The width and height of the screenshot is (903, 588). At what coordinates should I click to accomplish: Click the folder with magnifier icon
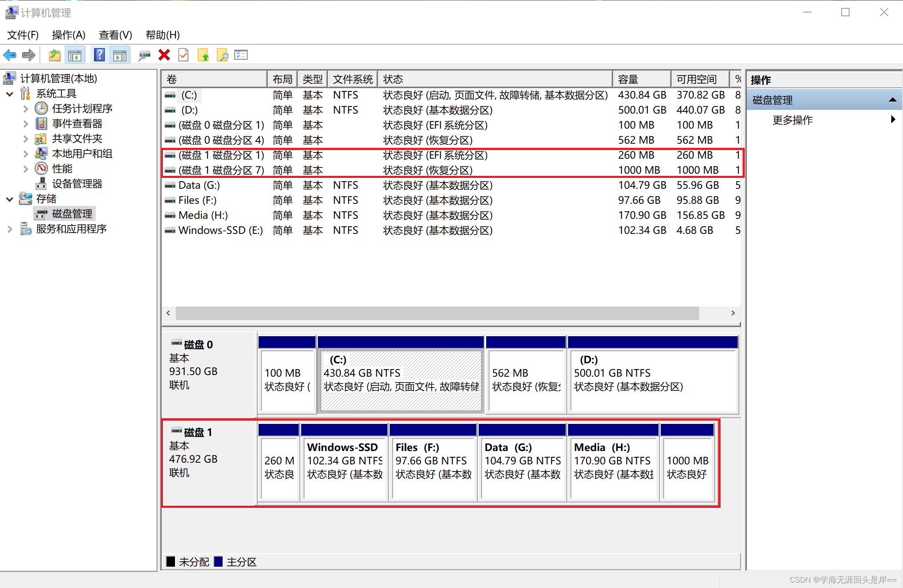tap(222, 55)
